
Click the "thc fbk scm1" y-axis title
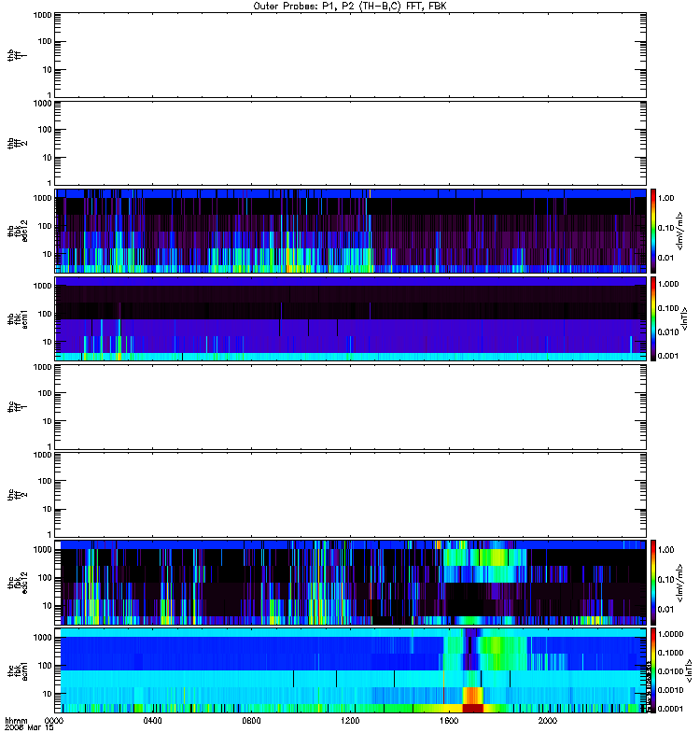pos(18,670)
